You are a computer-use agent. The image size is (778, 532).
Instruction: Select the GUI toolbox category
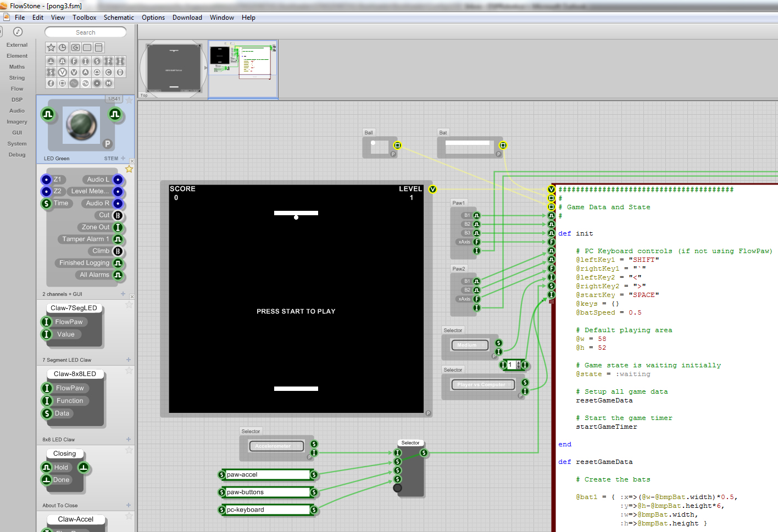click(x=17, y=133)
